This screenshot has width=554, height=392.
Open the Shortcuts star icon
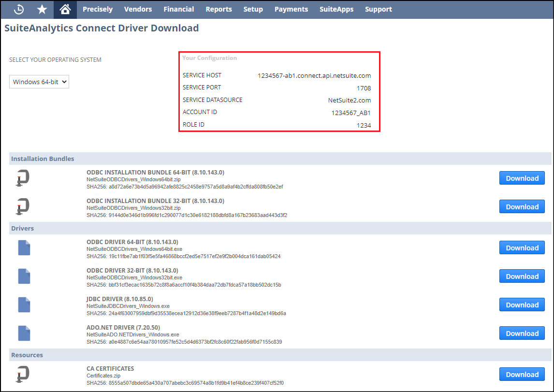click(42, 9)
